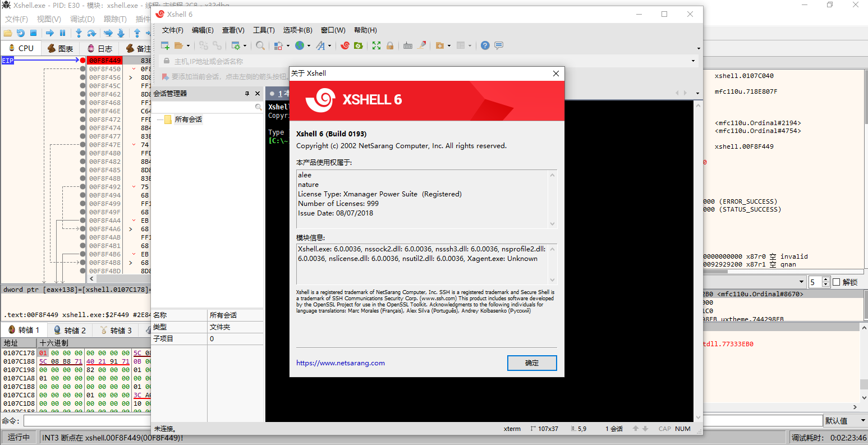
Task: Select the 所有会话 folder in session tree
Action: point(188,120)
